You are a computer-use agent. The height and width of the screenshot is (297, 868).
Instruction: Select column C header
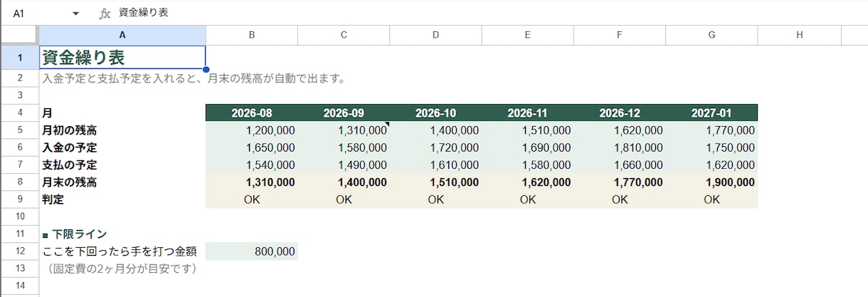(344, 35)
